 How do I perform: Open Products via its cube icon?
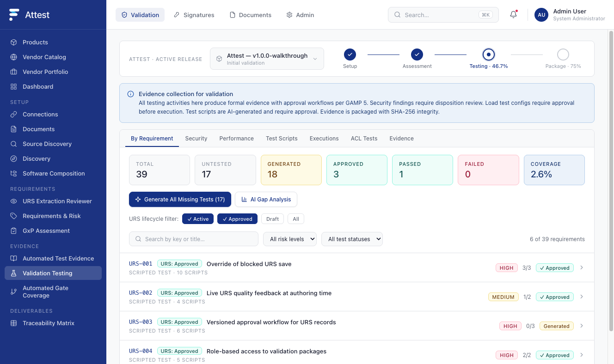coord(14,42)
